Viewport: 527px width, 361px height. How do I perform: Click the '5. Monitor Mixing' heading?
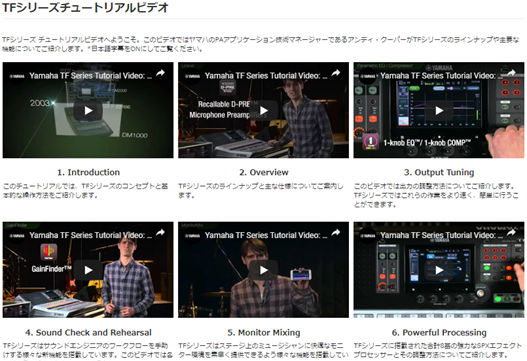[x=264, y=332]
